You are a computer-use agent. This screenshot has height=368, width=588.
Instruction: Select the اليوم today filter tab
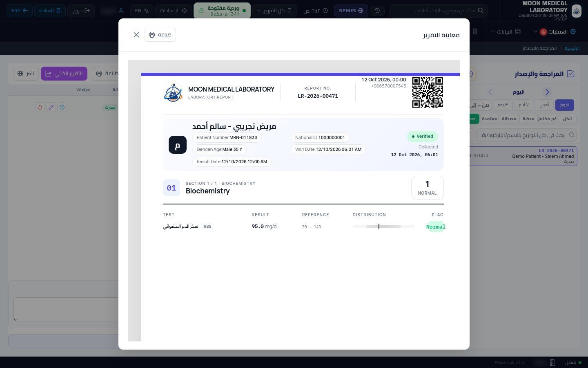pyautogui.click(x=565, y=105)
